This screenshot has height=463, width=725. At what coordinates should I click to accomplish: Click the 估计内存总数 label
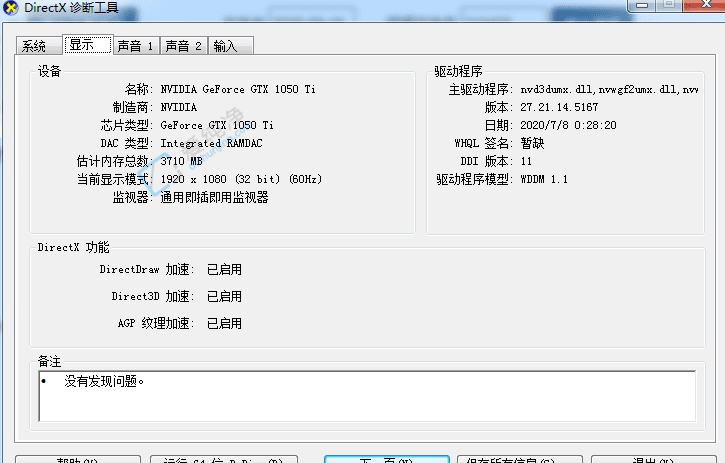[114, 161]
